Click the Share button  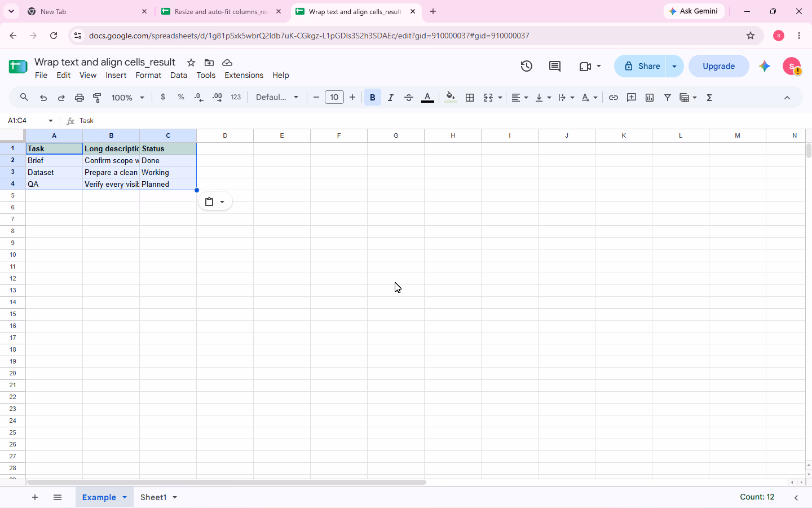point(642,66)
